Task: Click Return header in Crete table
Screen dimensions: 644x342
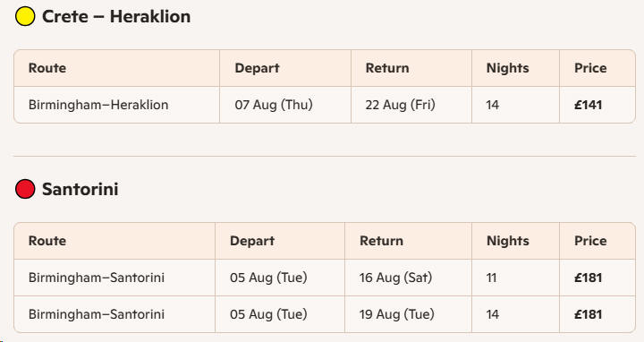Action: 387,68
